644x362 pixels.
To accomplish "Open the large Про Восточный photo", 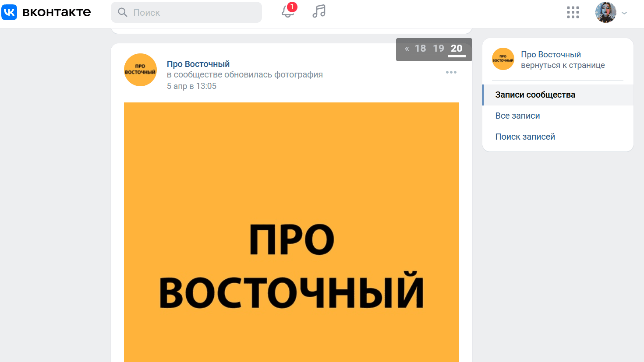I will click(x=291, y=232).
